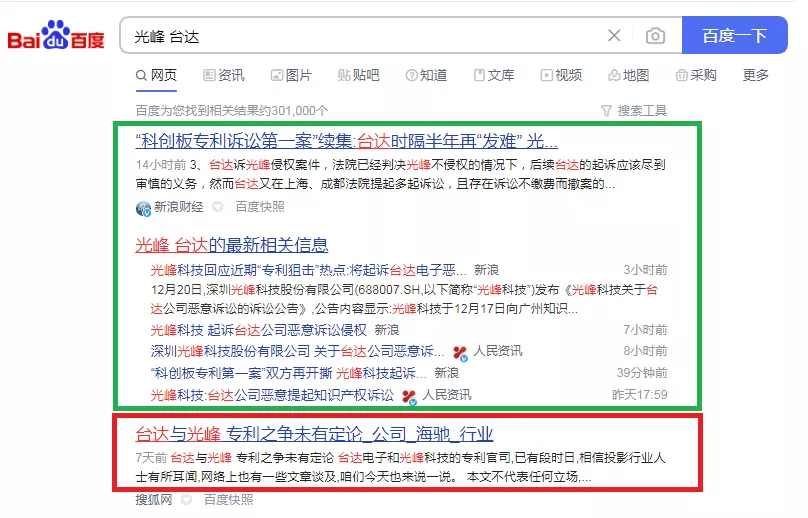808x518 pixels.
Task: Click the 昨天17:59 timestamp
Action: (x=639, y=395)
